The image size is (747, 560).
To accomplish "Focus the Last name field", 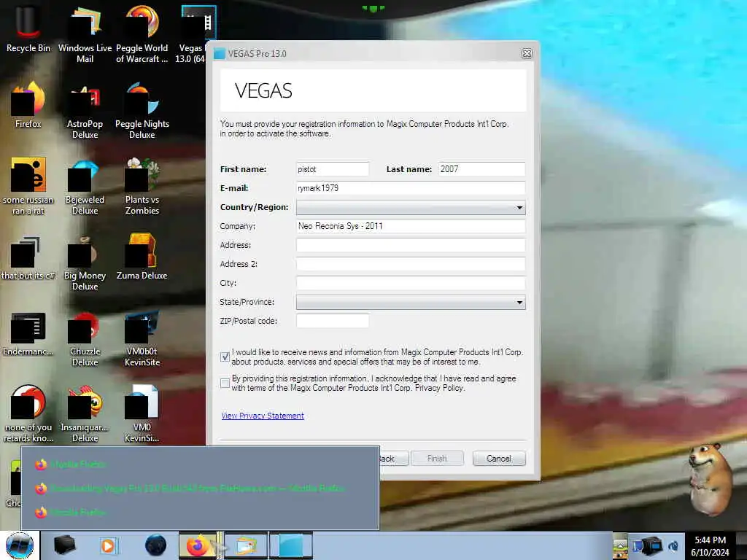I will click(481, 169).
